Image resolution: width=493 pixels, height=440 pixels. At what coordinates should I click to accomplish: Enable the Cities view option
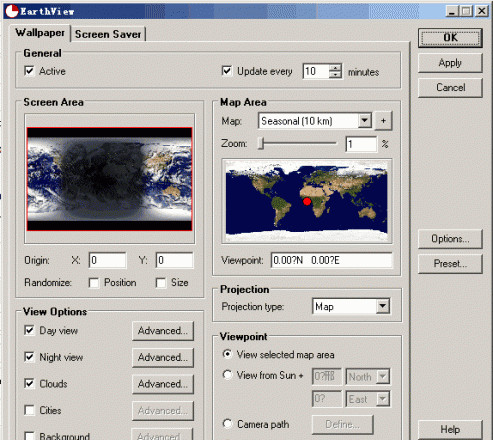[29, 410]
